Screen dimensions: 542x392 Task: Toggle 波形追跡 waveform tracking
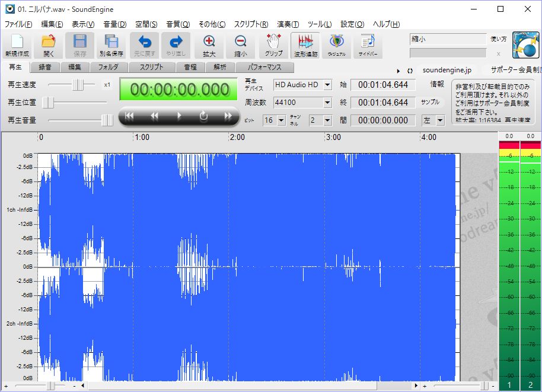pyautogui.click(x=305, y=45)
